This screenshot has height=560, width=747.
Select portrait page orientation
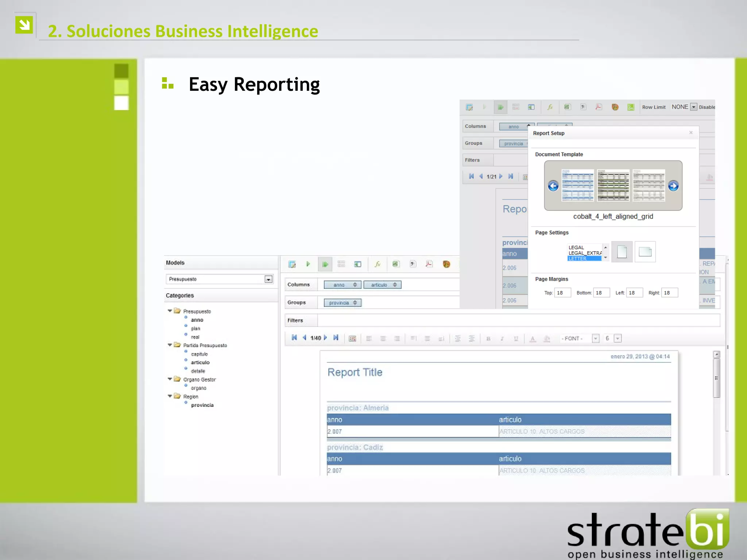coord(622,252)
